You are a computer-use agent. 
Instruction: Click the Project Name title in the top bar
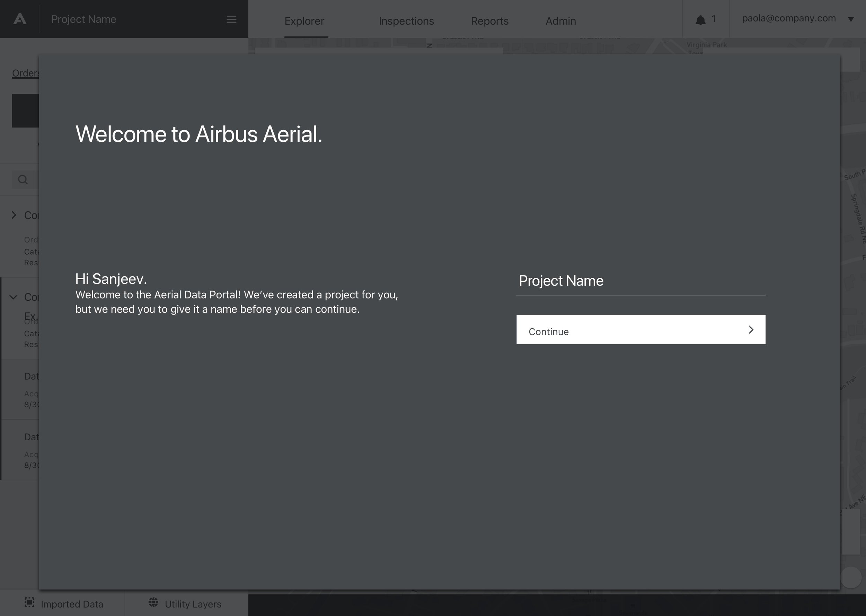click(83, 19)
